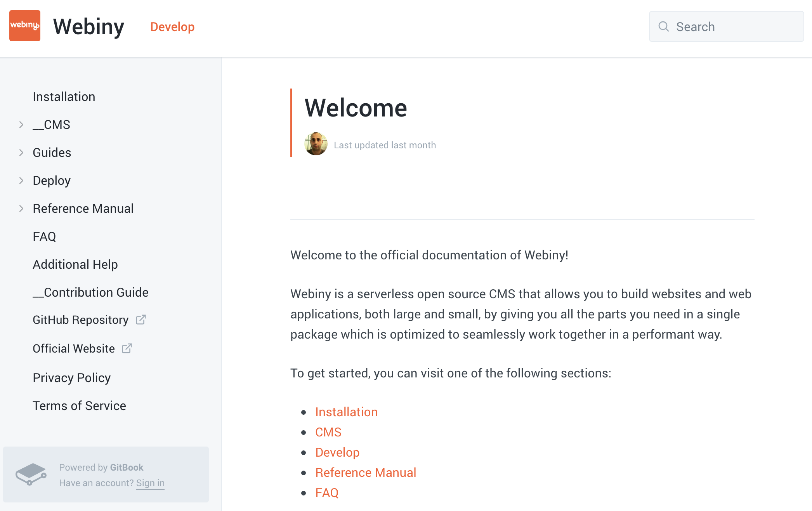The image size is (812, 511).
Task: Click the Sign in link
Action: (x=150, y=483)
